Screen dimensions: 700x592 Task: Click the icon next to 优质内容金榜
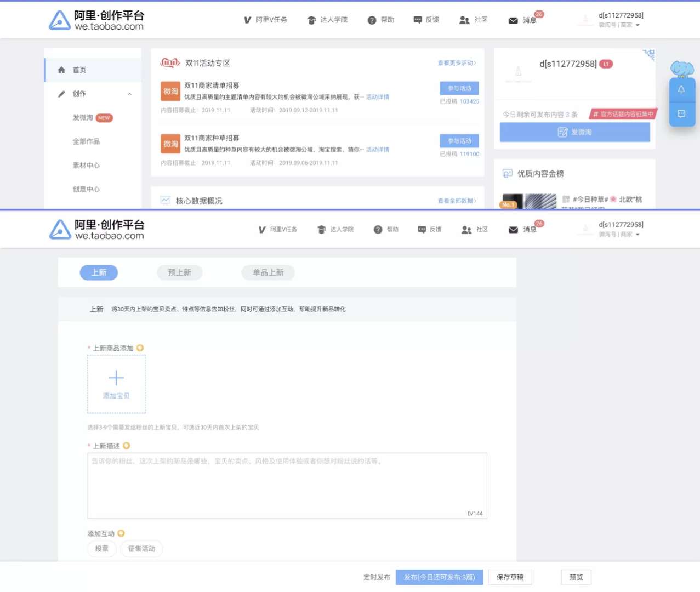(508, 174)
